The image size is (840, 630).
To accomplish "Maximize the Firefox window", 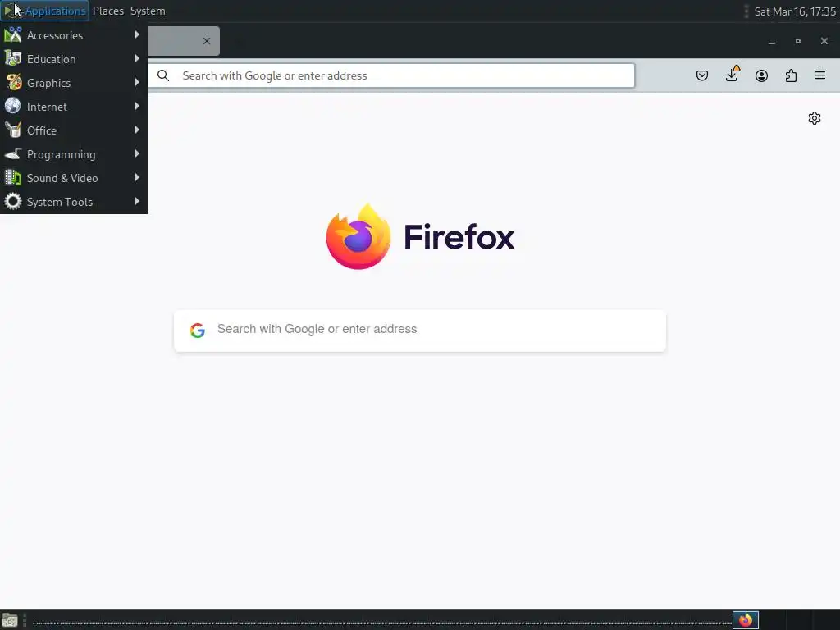I will tap(797, 41).
